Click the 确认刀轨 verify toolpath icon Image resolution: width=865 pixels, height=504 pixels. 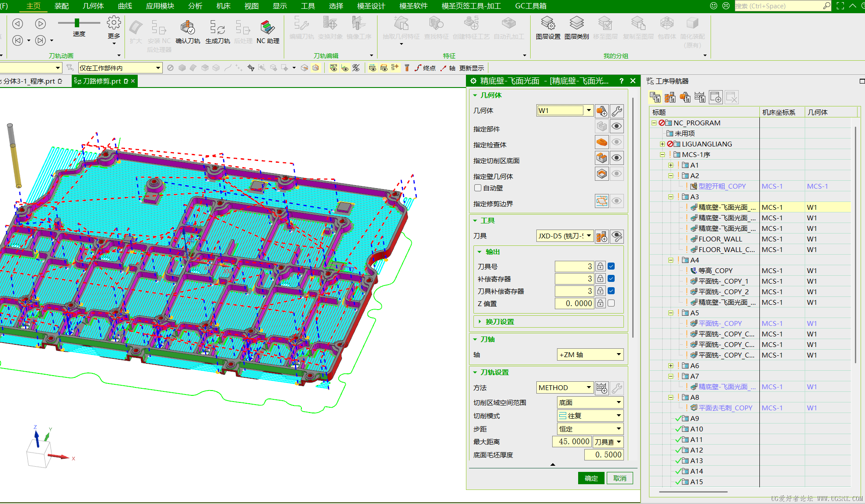click(187, 28)
